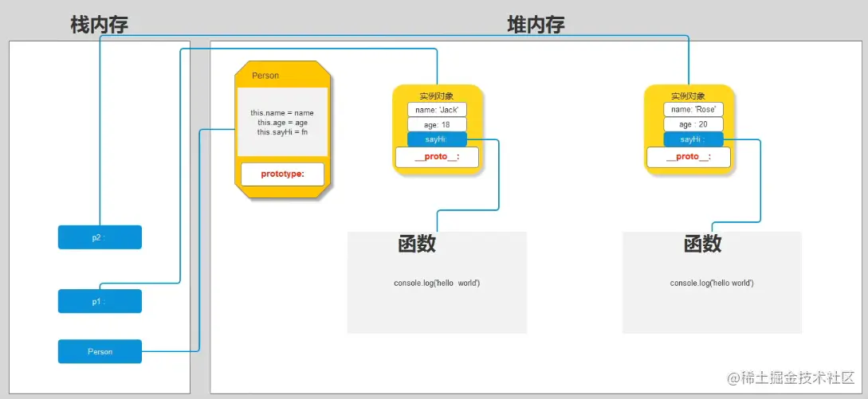This screenshot has height=399, width=868.
Task: Click the 栈内存 heading
Action: 99,25
